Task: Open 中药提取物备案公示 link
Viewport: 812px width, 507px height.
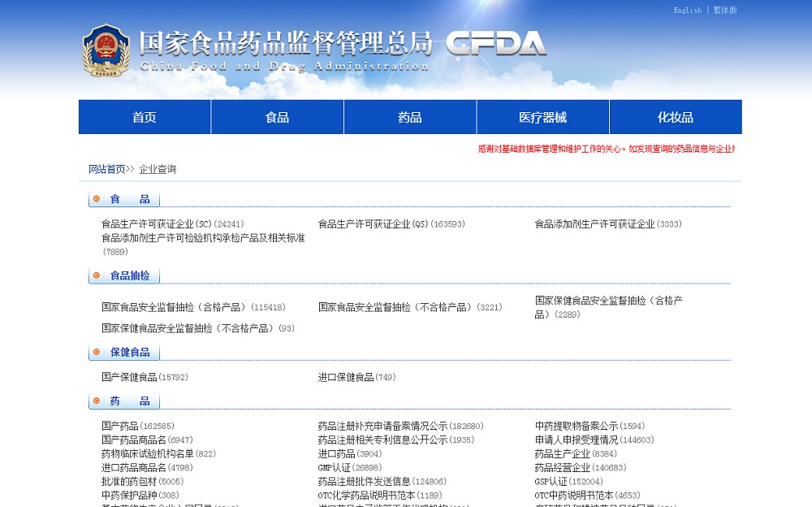Action: 590,426
